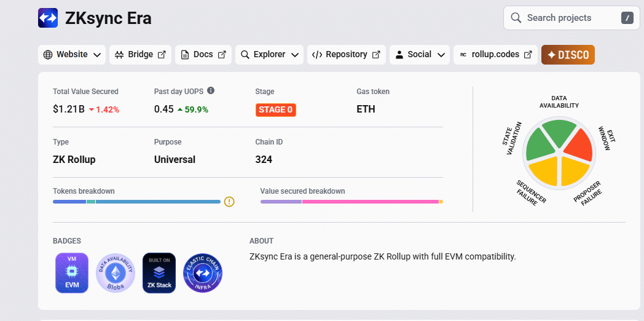This screenshot has height=321, width=644.
Task: Click the ABOUT description text
Action: pos(382,257)
